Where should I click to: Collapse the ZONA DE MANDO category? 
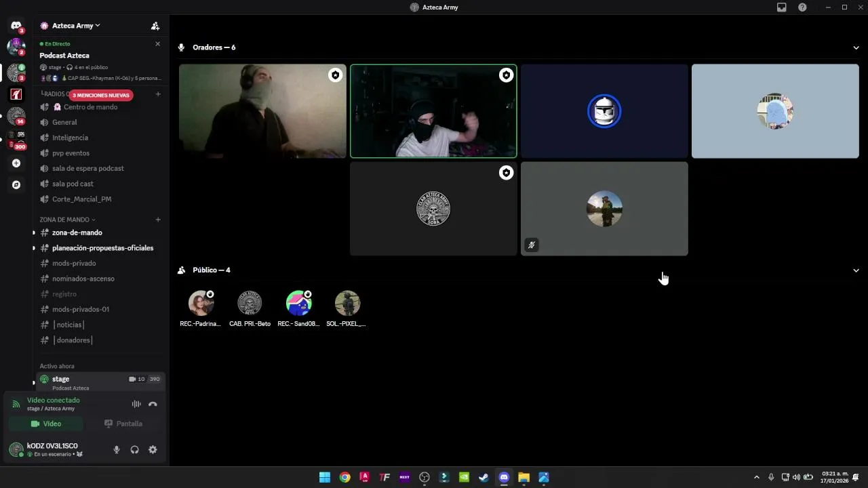[67, 220]
